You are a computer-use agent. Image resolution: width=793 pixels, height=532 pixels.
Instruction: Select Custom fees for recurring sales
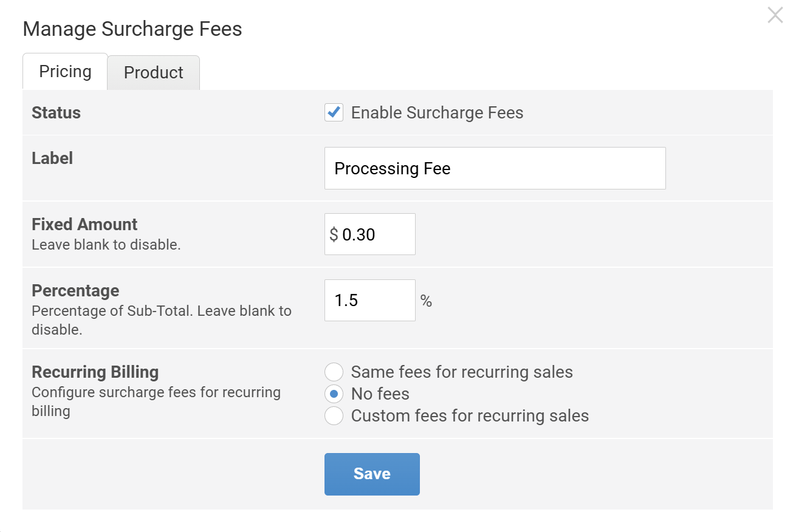(334, 415)
